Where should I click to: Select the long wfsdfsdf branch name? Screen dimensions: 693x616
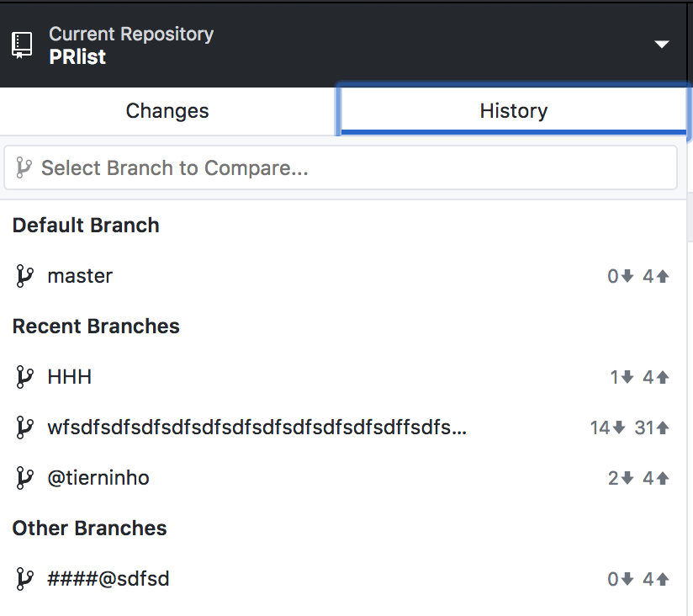(257, 427)
